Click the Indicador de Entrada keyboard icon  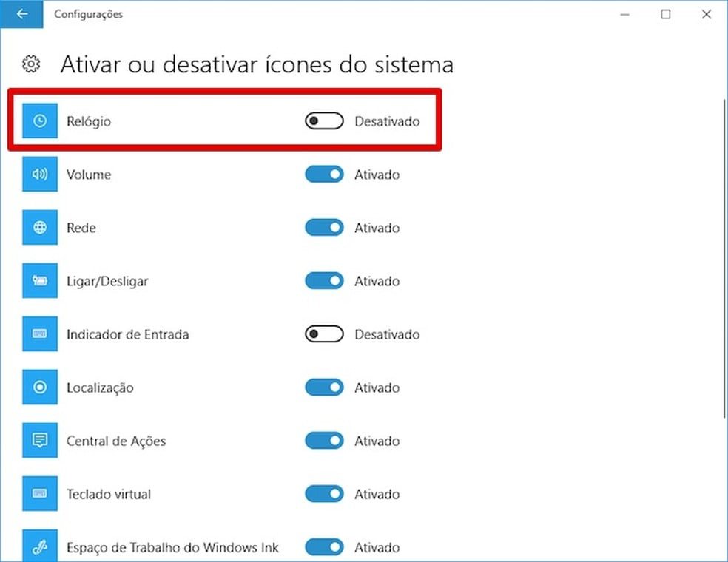40,334
